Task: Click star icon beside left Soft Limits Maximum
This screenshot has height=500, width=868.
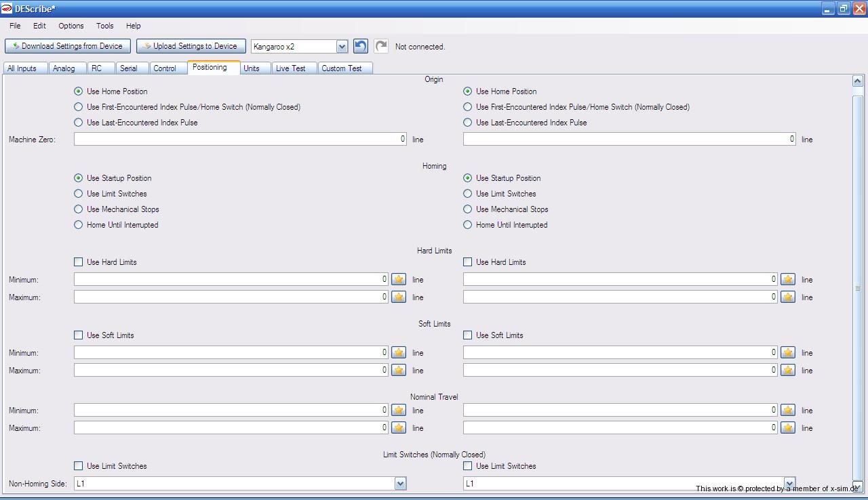Action: [399, 370]
